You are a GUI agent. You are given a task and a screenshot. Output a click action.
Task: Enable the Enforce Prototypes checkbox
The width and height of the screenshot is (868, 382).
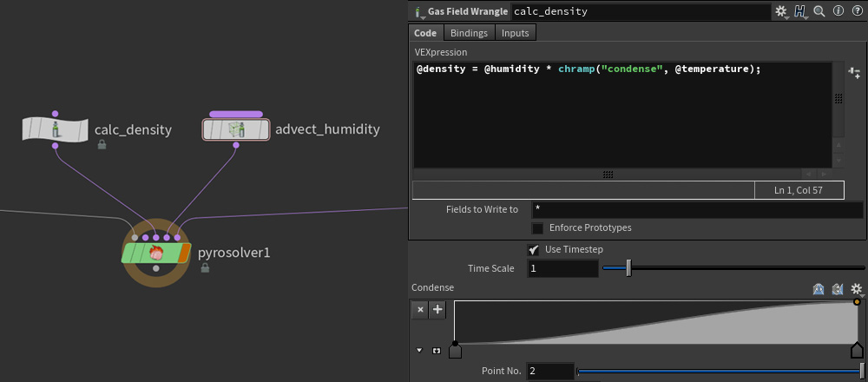[x=538, y=228]
